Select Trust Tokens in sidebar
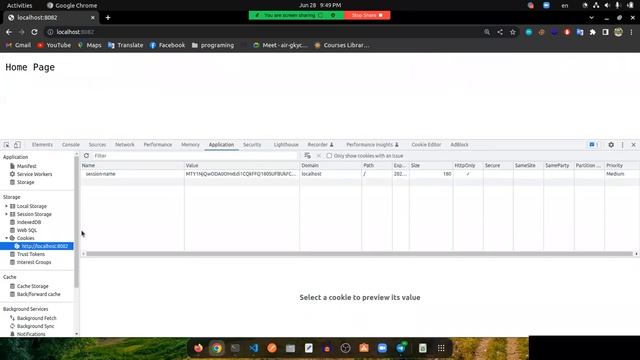This screenshot has height=360, width=640. (x=31, y=254)
